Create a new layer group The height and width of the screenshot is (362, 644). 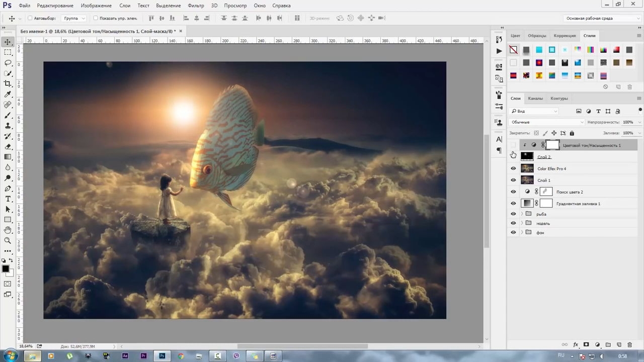point(608,345)
